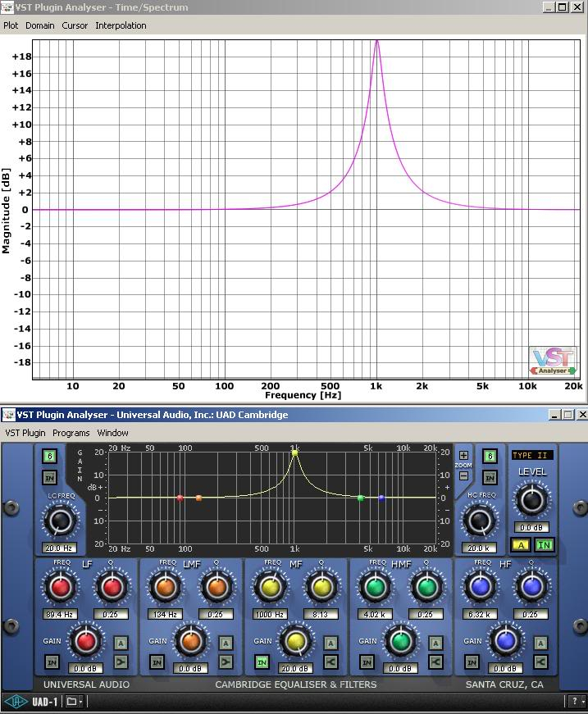The image size is (588, 714).
Task: Click the LF band shelf shape icon
Action: (x=121, y=662)
